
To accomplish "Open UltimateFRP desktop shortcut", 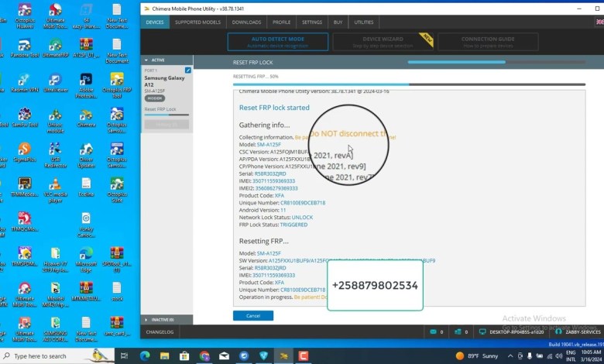I will 56,48.
